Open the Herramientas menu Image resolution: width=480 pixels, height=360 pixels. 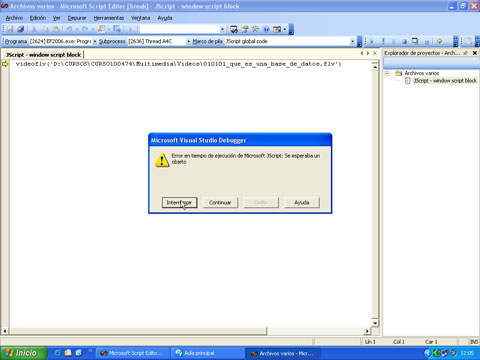(109, 18)
